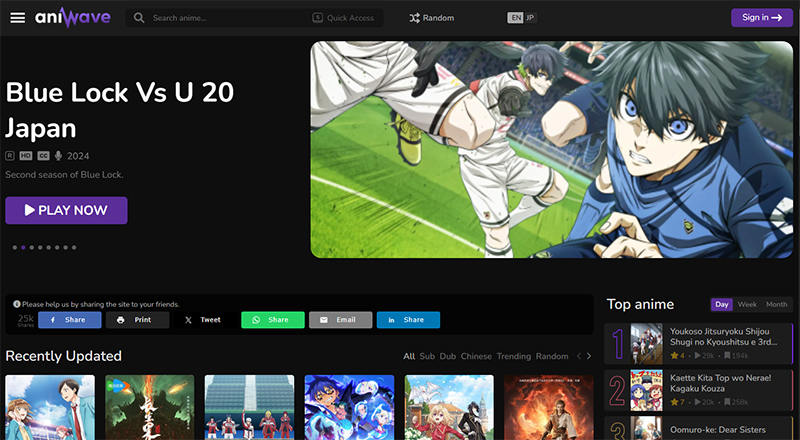Click the Blue Lock banner image
The width and height of the screenshot is (800, 440).
[552, 150]
